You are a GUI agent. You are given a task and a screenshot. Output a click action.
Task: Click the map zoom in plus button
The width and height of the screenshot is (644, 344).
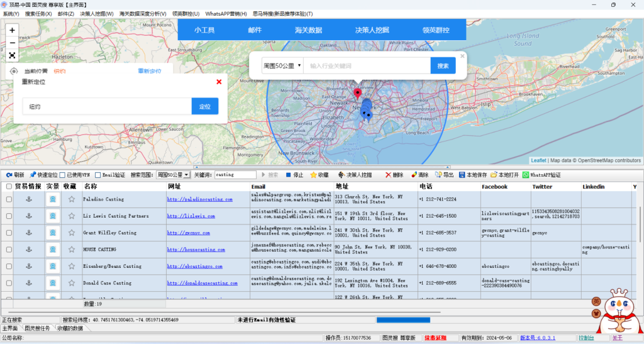point(12,30)
